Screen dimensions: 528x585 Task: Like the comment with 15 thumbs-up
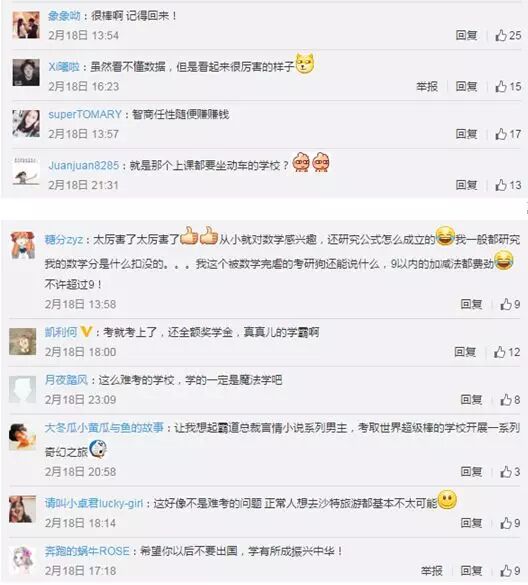[x=508, y=87]
